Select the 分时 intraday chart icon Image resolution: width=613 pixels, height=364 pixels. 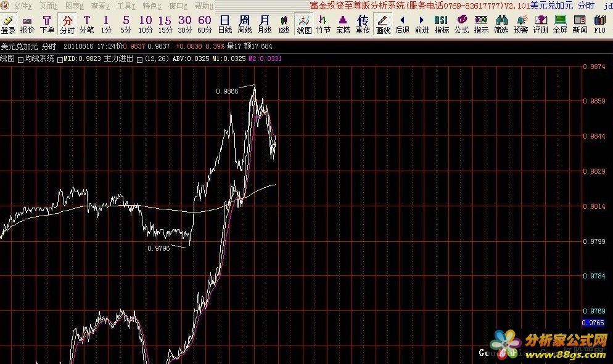click(x=67, y=24)
